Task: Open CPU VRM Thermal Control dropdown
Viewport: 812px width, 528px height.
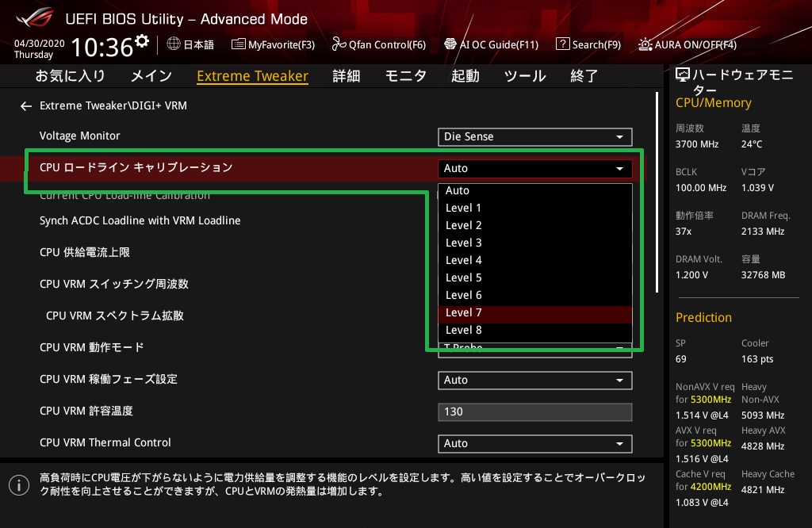Action: click(x=535, y=443)
